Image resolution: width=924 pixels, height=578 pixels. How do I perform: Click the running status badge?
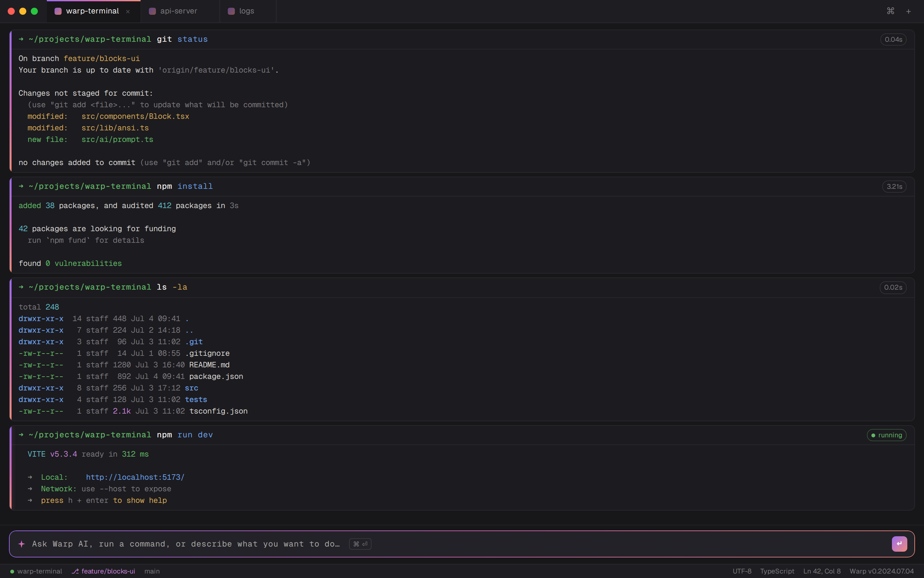[886, 435]
